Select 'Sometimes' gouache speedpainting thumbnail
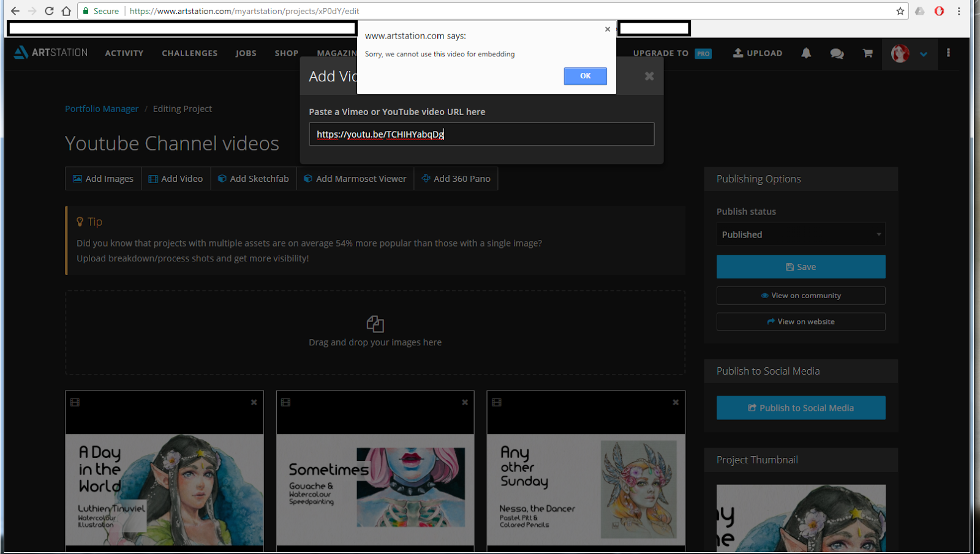Viewport: 980px width, 554px height. (375, 490)
